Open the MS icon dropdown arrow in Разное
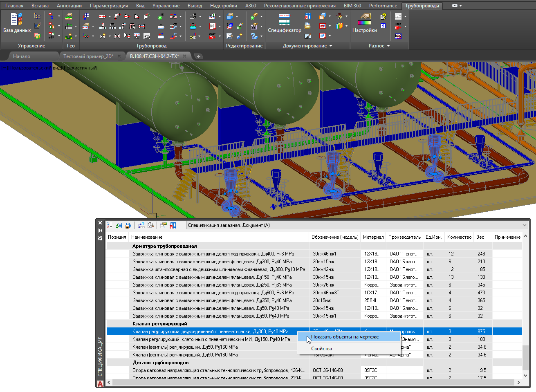 click(x=405, y=16)
